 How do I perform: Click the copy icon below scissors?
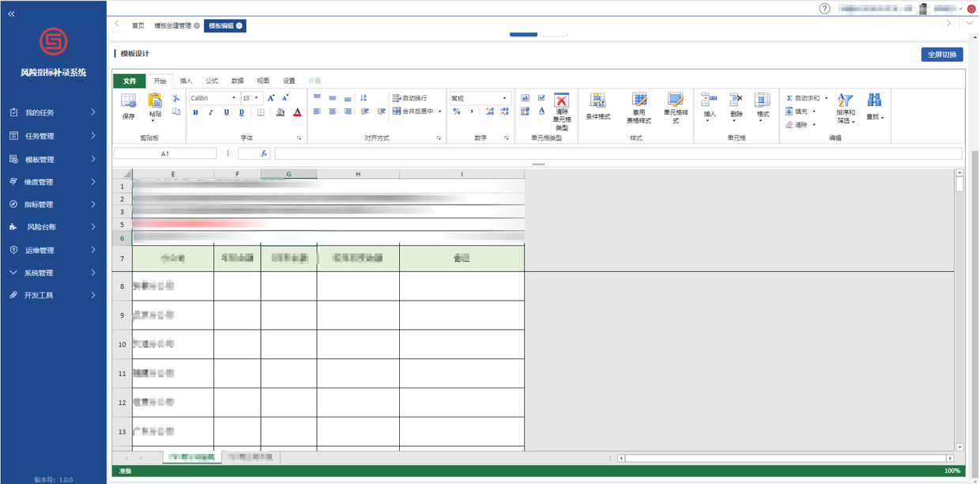(x=176, y=112)
